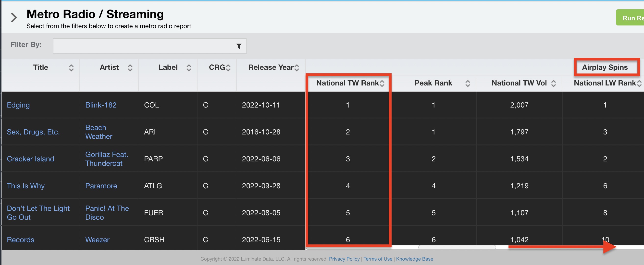The image size is (644, 265).
Task: Open the Edging song link
Action: [18, 105]
